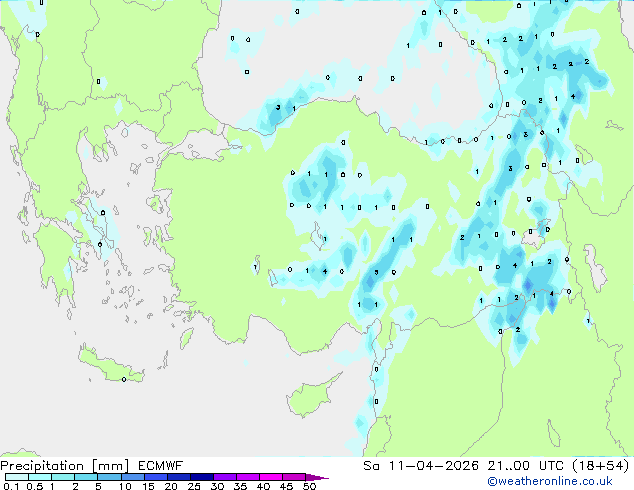Click the '(18+54)' forecast run label
Viewport: 634px width, 490px height.
tap(601, 466)
